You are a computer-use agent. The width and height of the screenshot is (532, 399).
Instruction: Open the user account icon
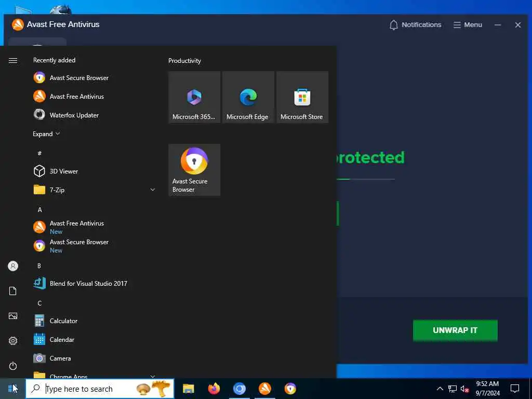(x=13, y=266)
